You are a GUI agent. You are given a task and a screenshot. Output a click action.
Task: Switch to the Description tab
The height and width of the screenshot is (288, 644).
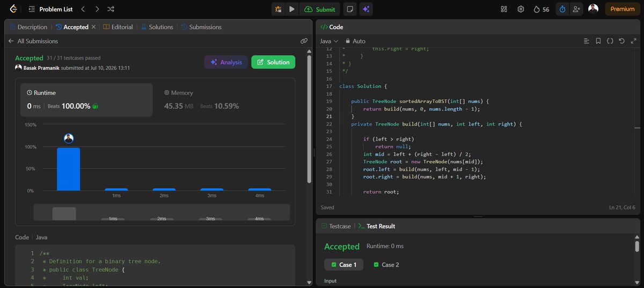[28, 27]
